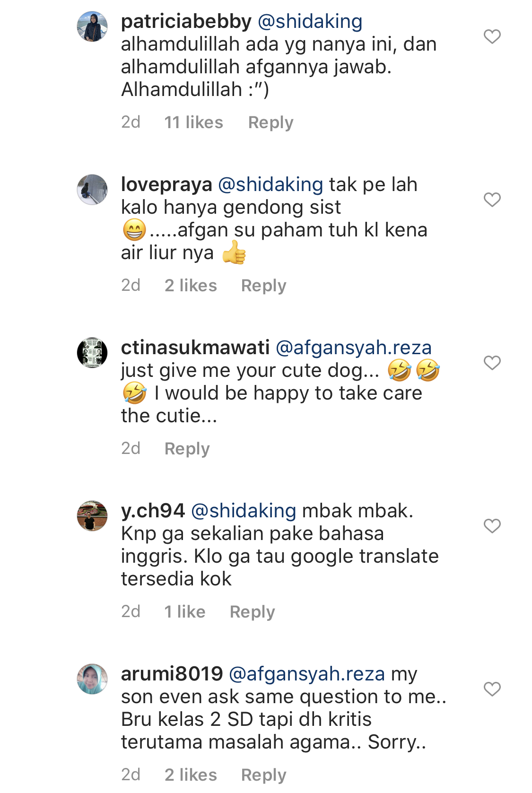Reply to ctinasukmawati's comment
Viewport: 532px width, 793px height.
(x=187, y=449)
